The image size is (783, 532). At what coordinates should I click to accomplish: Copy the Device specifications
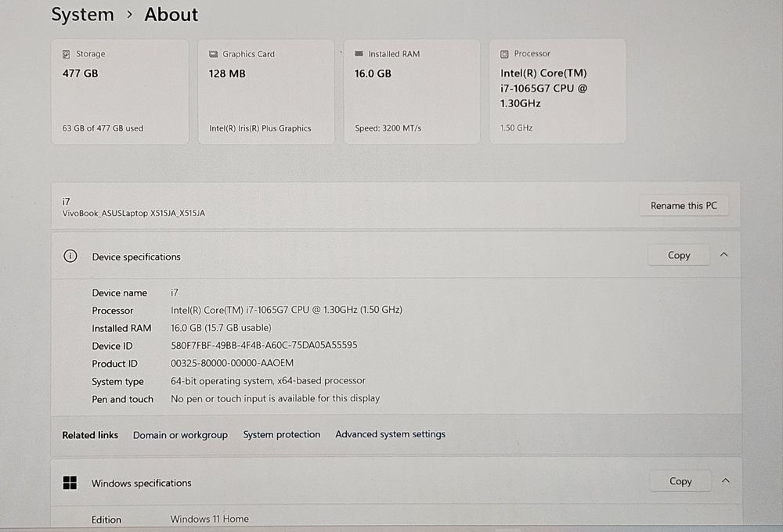[679, 255]
